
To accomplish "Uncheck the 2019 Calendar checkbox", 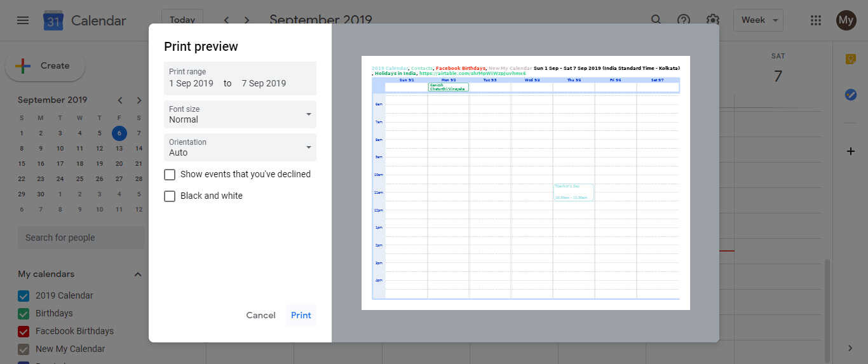I will 24,295.
